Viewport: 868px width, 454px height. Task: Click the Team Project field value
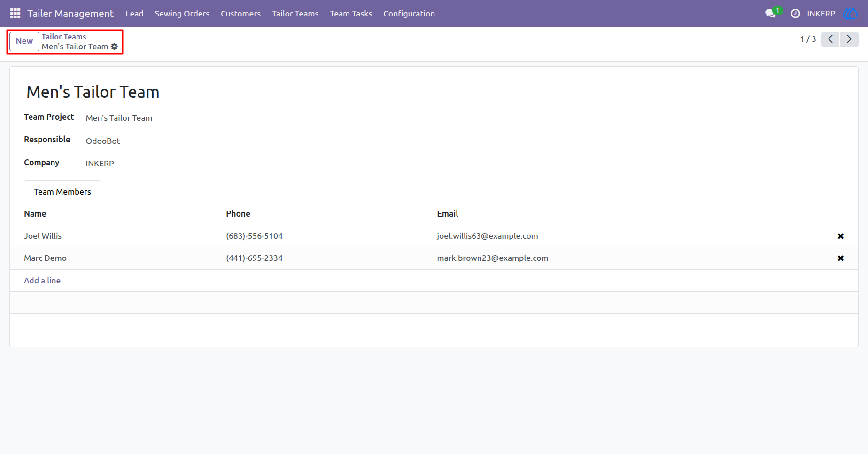(119, 118)
